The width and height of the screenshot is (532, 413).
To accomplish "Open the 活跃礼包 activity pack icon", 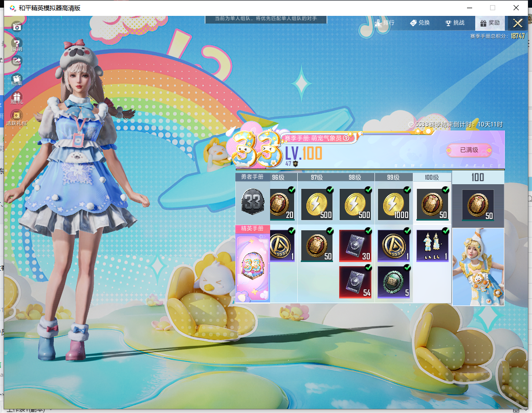I will point(16,118).
